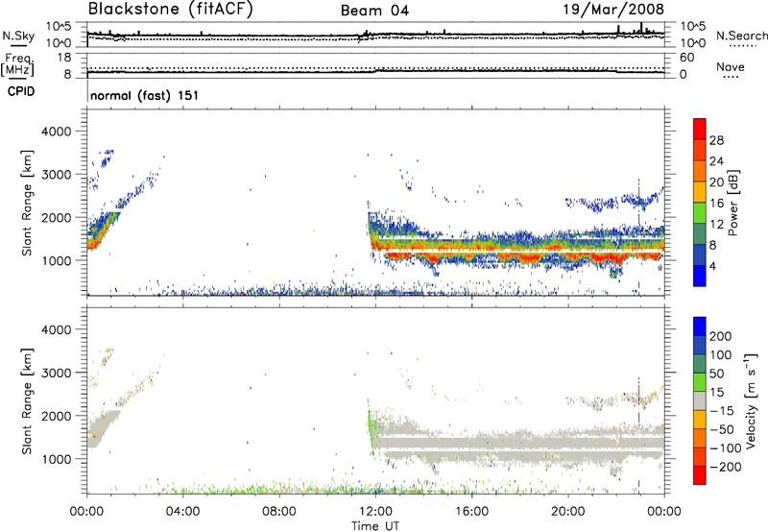This screenshot has height=532, width=768.
Task: Click the Velocity [m s-1] colorbar label
Action: coord(751,401)
